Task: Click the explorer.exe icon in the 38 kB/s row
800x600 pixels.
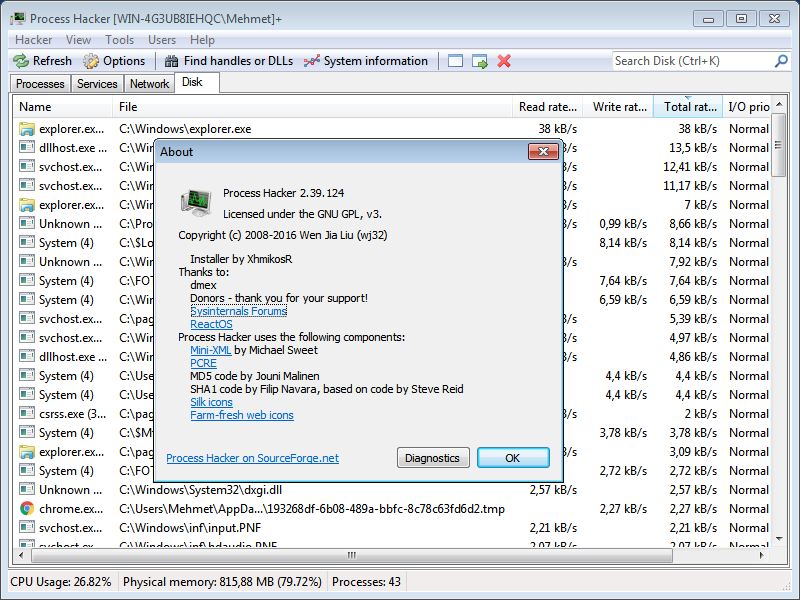Action: pyautogui.click(x=27, y=129)
